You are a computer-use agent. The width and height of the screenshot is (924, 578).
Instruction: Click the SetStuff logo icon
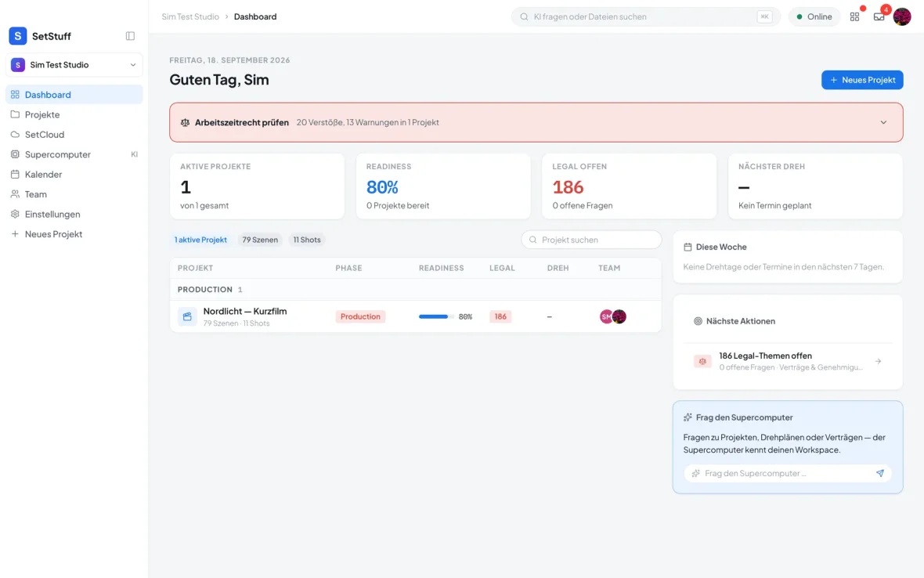18,36
